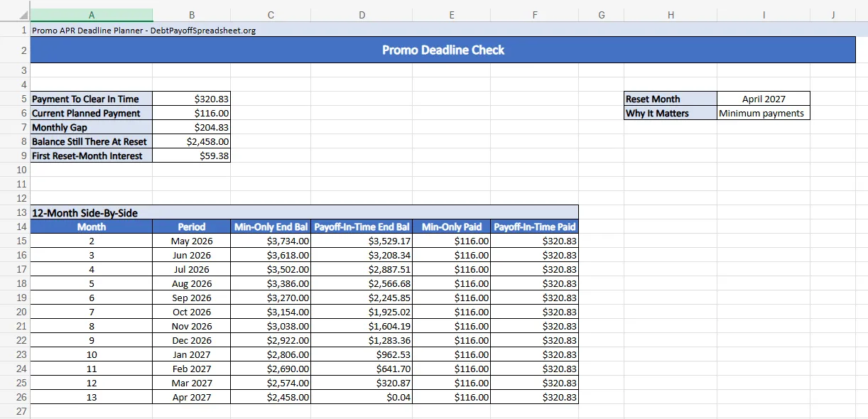The height and width of the screenshot is (419, 868).
Task: Select row 13 header
Action: pos(15,212)
